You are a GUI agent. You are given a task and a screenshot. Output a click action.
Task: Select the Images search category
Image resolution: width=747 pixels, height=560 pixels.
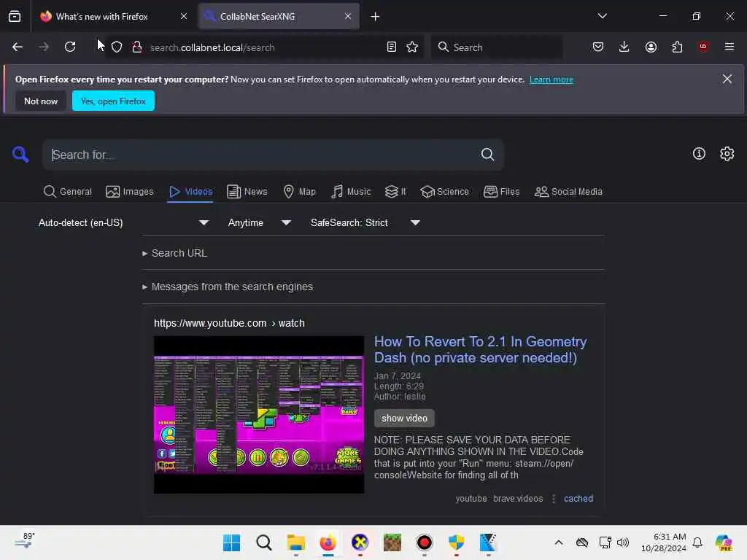tap(130, 192)
